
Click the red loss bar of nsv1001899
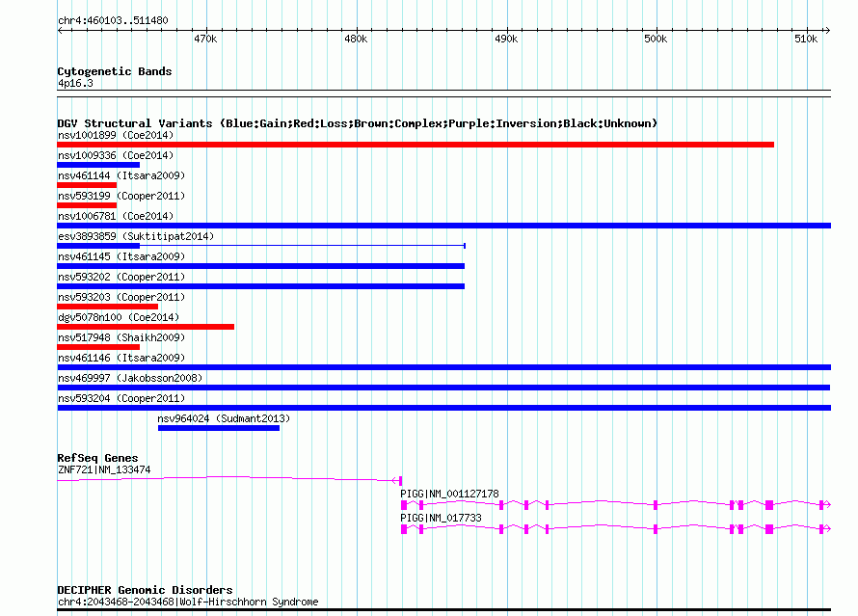(x=416, y=145)
